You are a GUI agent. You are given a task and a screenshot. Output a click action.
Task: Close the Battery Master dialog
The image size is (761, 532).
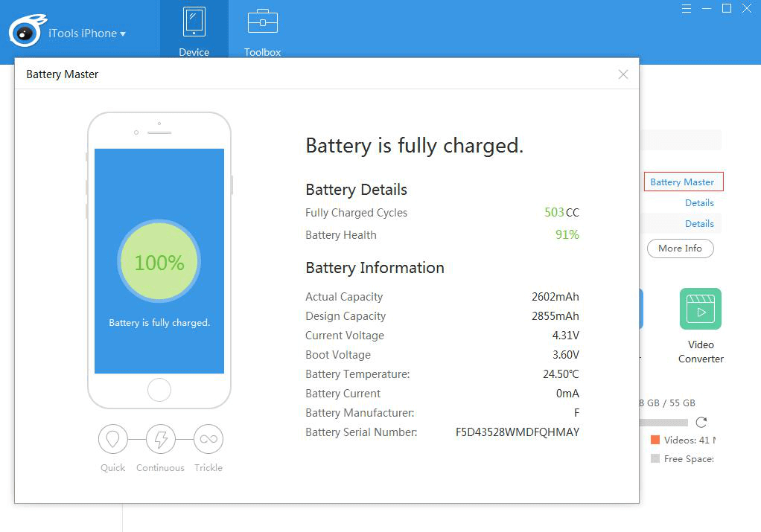[623, 74]
